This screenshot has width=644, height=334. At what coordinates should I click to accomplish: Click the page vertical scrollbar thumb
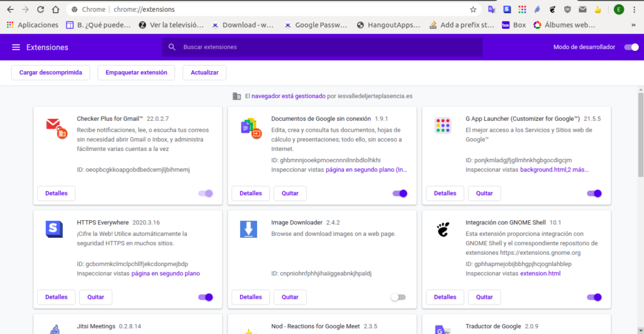point(641,135)
